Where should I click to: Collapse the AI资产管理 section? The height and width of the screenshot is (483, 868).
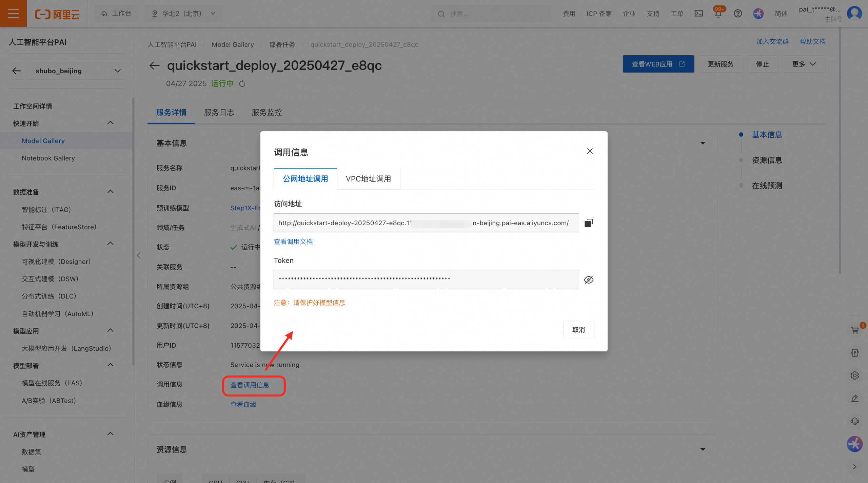pos(111,434)
